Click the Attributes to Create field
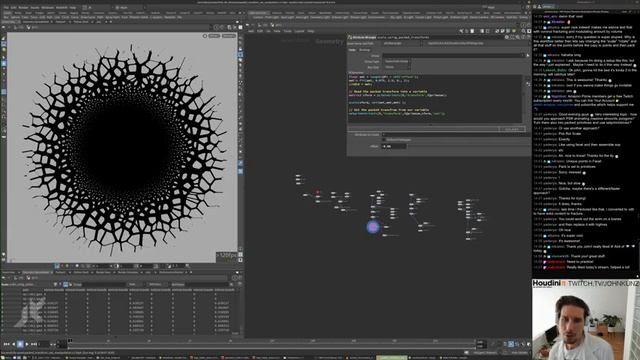This screenshot has width=640, height=360. point(456,135)
